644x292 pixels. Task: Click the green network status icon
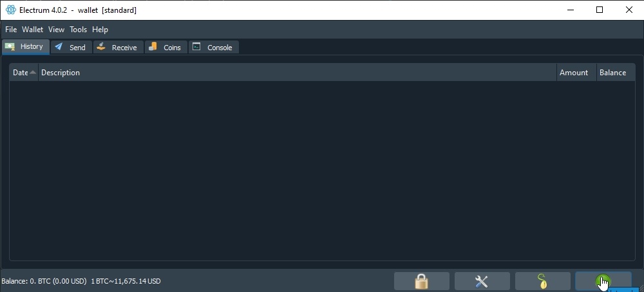click(603, 281)
